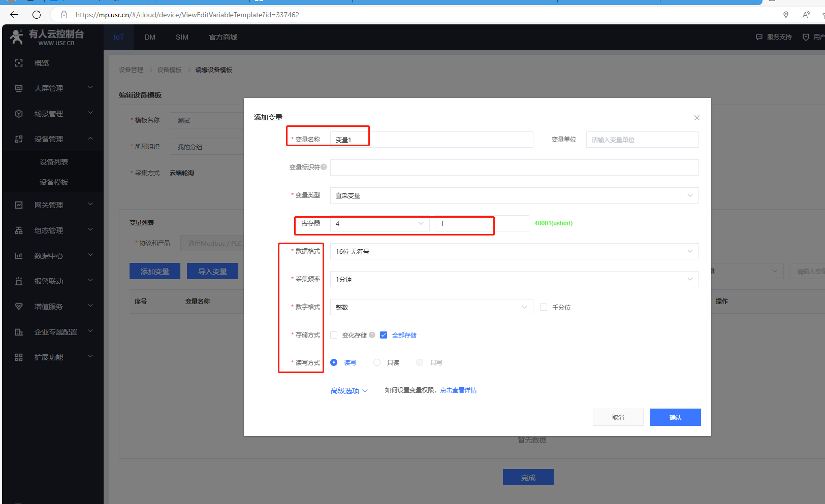Click the 场景管理 cube icon
The width and height of the screenshot is (825, 504).
point(19,114)
